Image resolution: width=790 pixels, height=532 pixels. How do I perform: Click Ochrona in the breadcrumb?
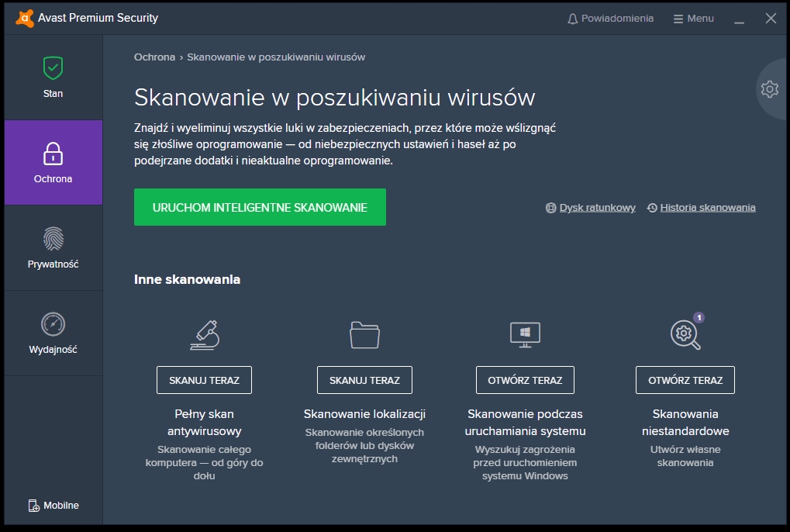[154, 57]
